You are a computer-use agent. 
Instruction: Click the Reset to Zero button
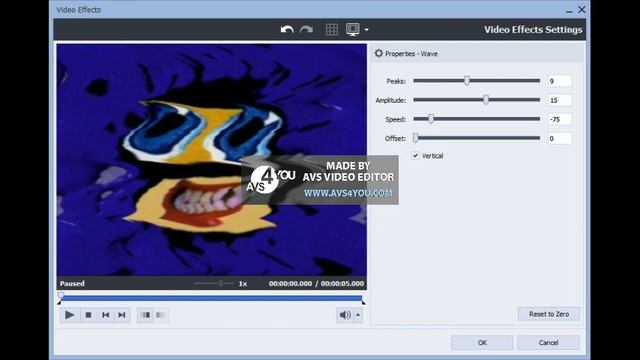(549, 314)
